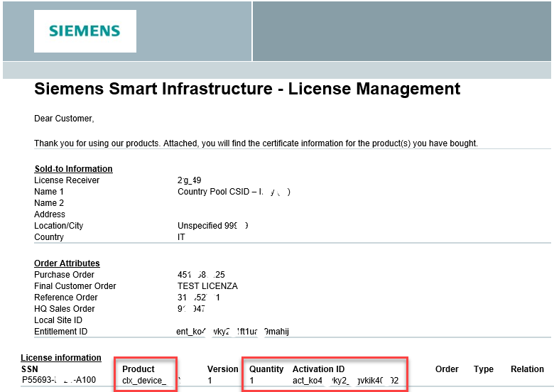Click the Type column header

[x=484, y=369]
